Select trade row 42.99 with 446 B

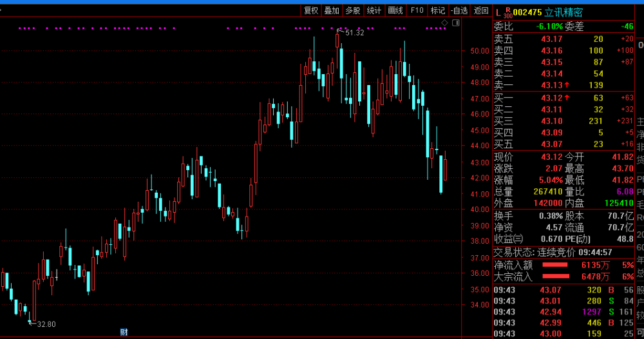pos(563,323)
